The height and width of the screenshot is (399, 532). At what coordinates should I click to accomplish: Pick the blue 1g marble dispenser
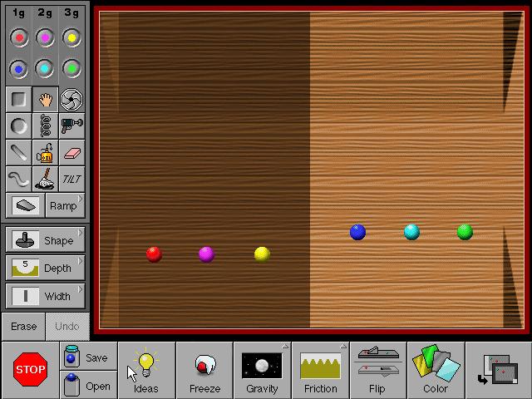(19, 69)
